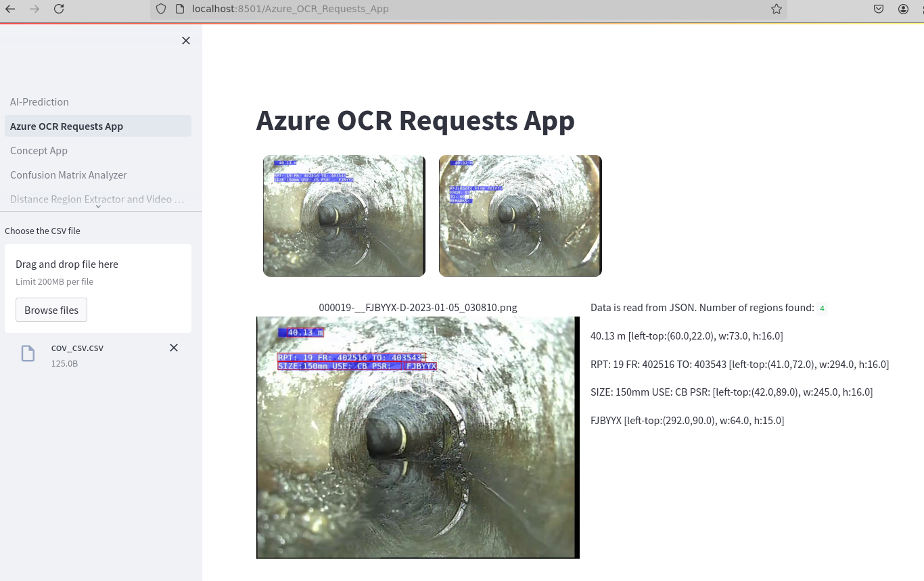This screenshot has width=924, height=581.
Task: Click the FJBYYX region result line
Action: tap(687, 420)
